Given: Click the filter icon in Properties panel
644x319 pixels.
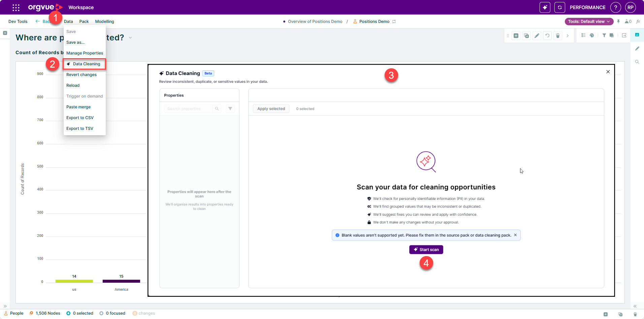Looking at the screenshot, I should tap(230, 109).
